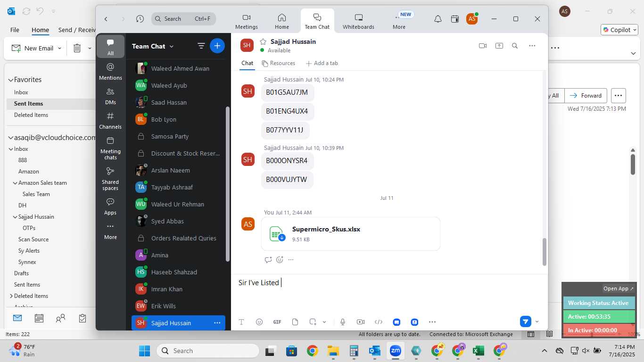Expand the Deleted Items folder in Outlook
Image resolution: width=644 pixels, height=362 pixels.
pos(11,296)
